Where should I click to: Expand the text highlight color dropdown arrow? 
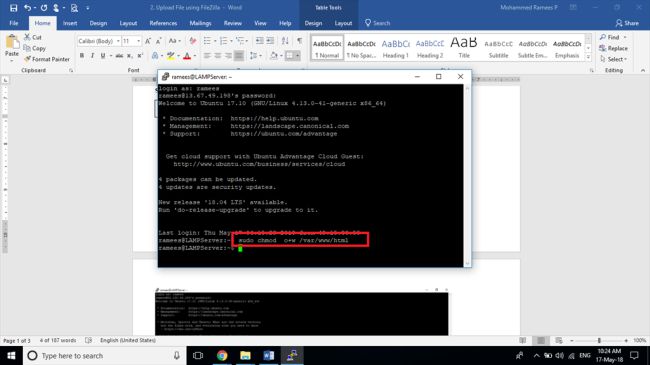[x=178, y=56]
